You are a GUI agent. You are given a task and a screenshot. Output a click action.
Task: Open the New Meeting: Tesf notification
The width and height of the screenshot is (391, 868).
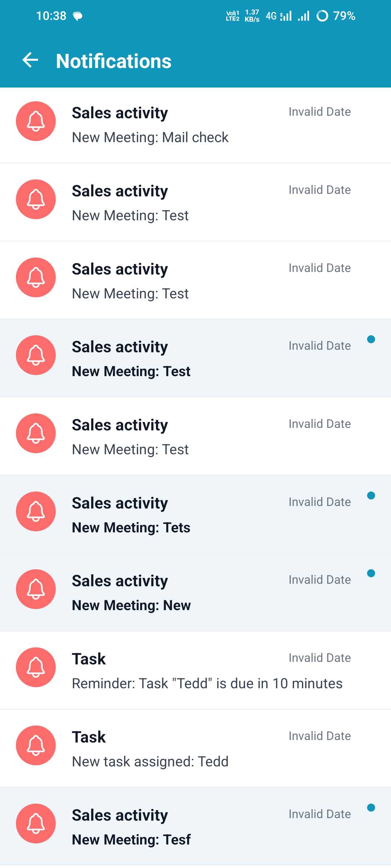(131, 840)
